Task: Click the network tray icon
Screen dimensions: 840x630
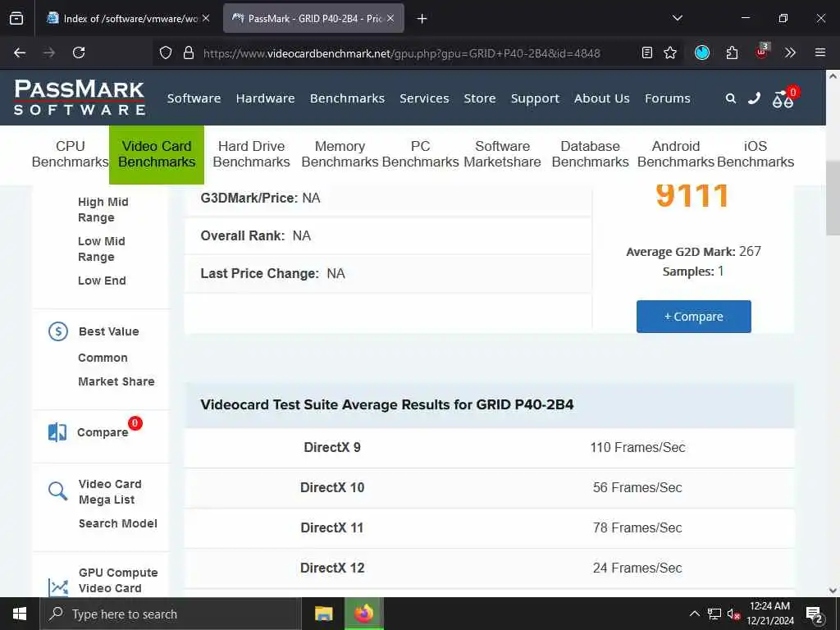Action: click(714, 614)
